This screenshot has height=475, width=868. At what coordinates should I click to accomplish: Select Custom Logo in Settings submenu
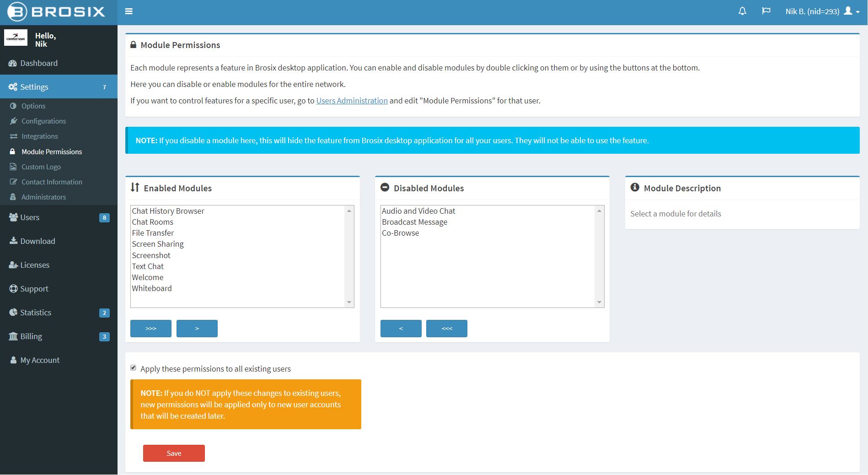click(x=41, y=167)
